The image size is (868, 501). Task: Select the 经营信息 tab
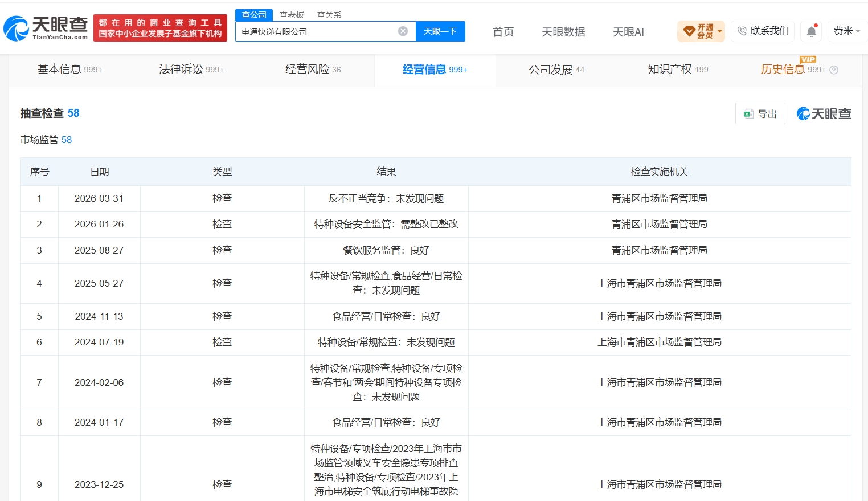(x=435, y=70)
